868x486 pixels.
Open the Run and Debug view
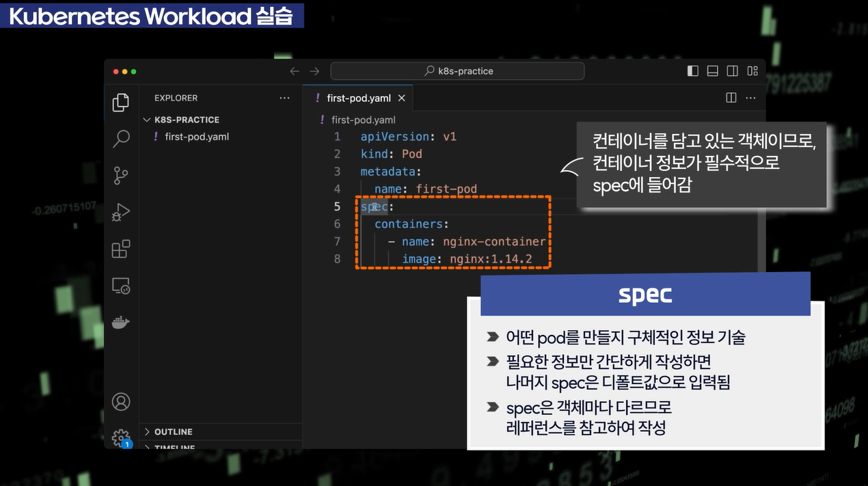click(x=121, y=213)
